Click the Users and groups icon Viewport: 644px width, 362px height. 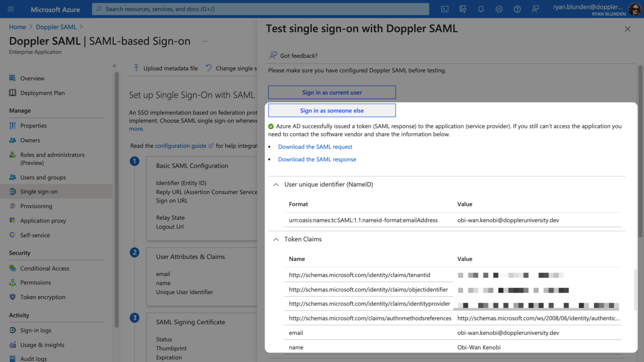coord(13,177)
